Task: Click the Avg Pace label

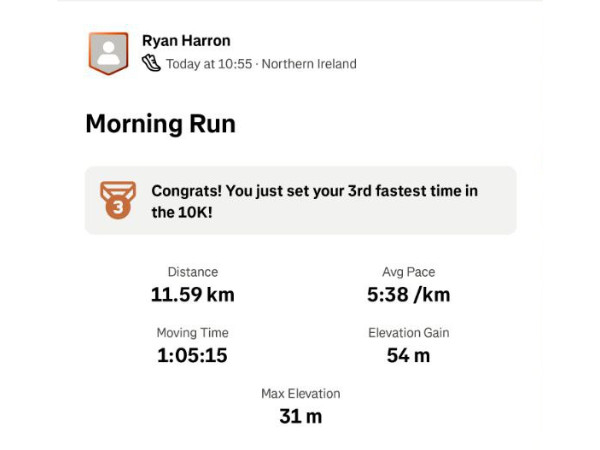Action: tap(408, 272)
